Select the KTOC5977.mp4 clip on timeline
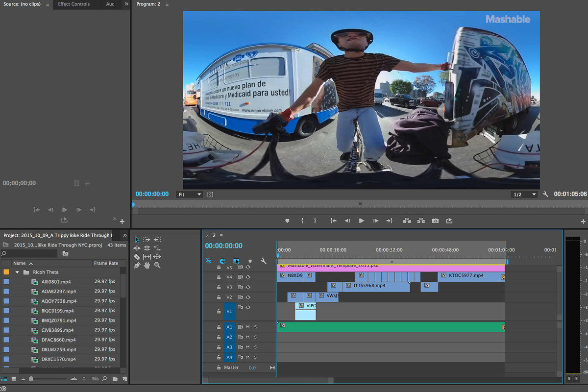The width and height of the screenshot is (588, 392). click(469, 276)
